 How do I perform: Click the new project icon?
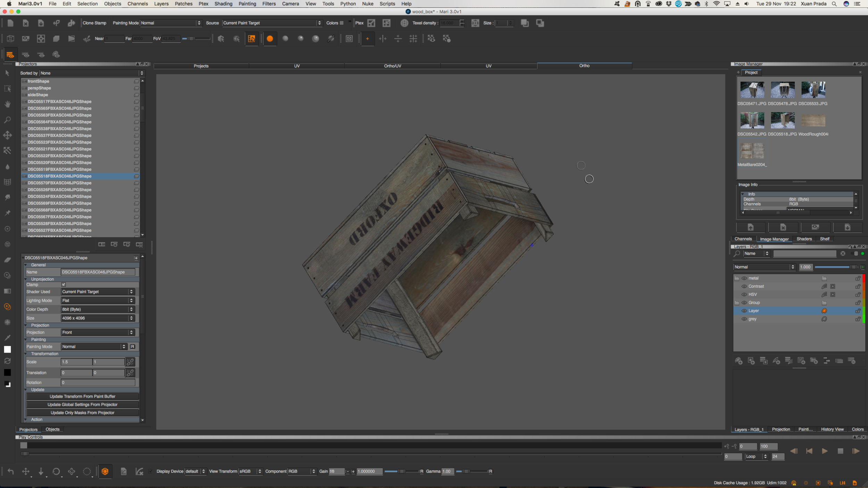pyautogui.click(x=10, y=23)
